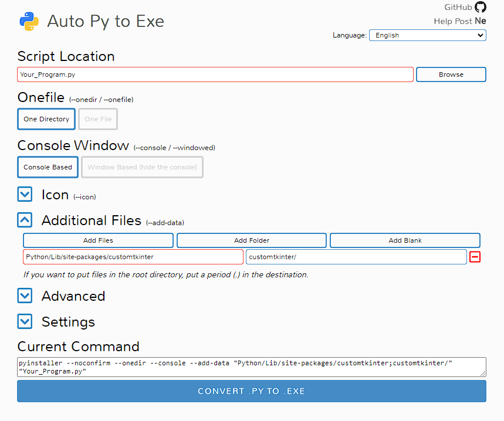Click the Additional Files heading text

(92, 220)
